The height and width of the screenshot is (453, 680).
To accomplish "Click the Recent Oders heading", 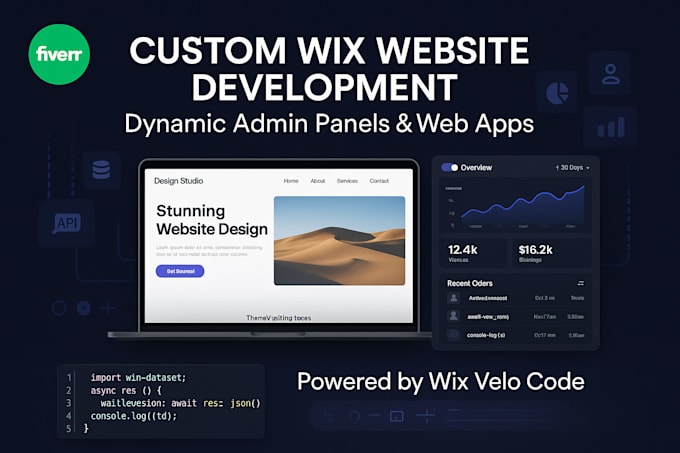I will (470, 283).
